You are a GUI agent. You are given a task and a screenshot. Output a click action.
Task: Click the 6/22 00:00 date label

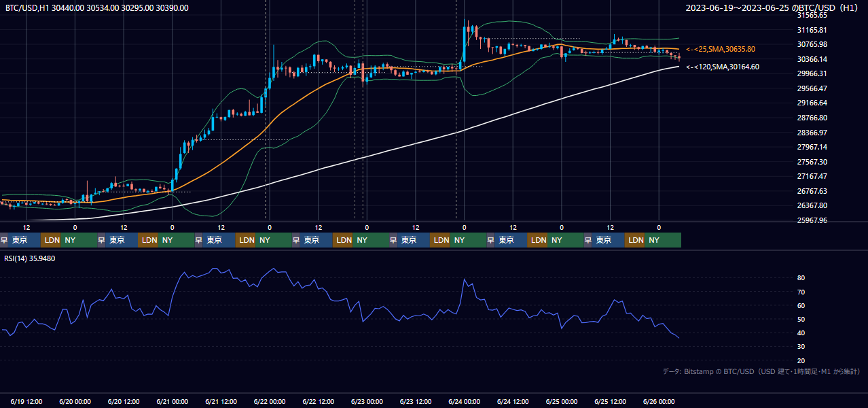pyautogui.click(x=269, y=401)
